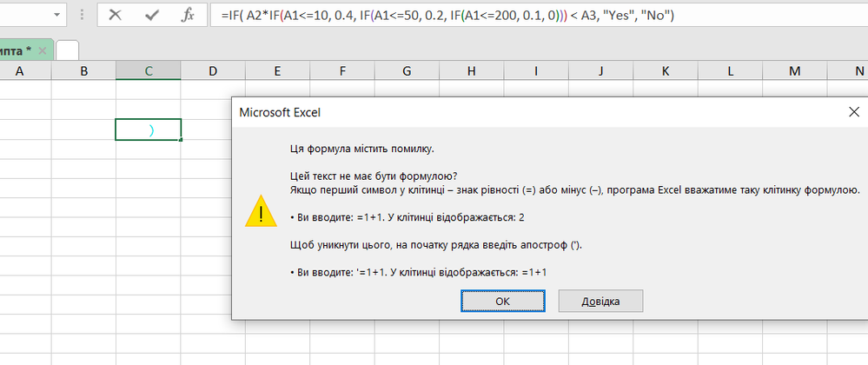Click the Довідка help button
Image resolution: width=868 pixels, height=365 pixels.
coord(600,302)
